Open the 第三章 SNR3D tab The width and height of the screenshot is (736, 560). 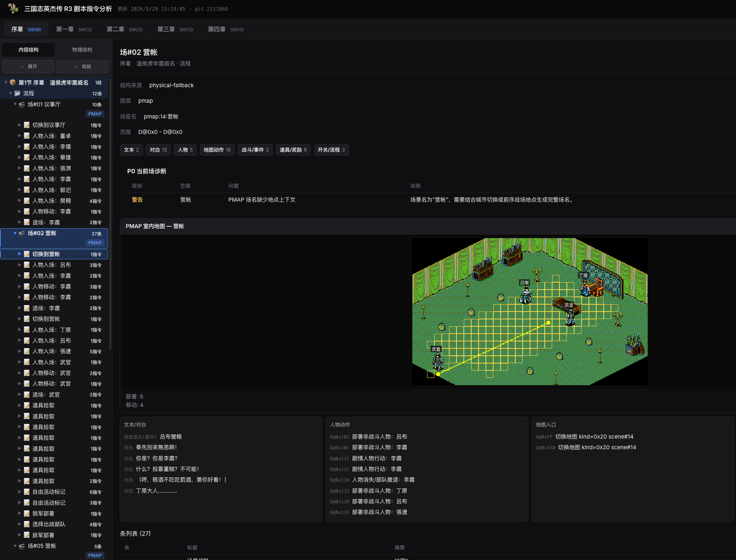tap(175, 29)
